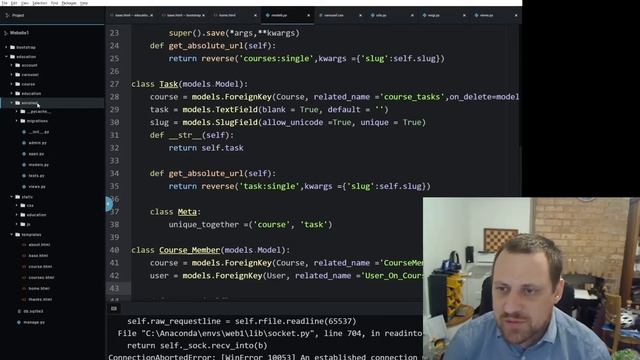The width and height of the screenshot is (640, 360).
Task: Switch to the models.py editor tab
Action: (287, 16)
